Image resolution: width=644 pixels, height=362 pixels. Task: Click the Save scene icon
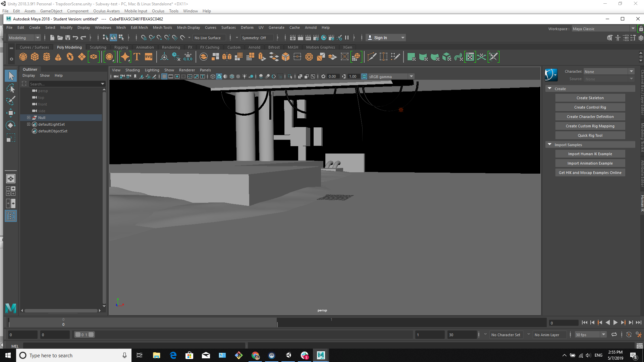tap(68, 38)
